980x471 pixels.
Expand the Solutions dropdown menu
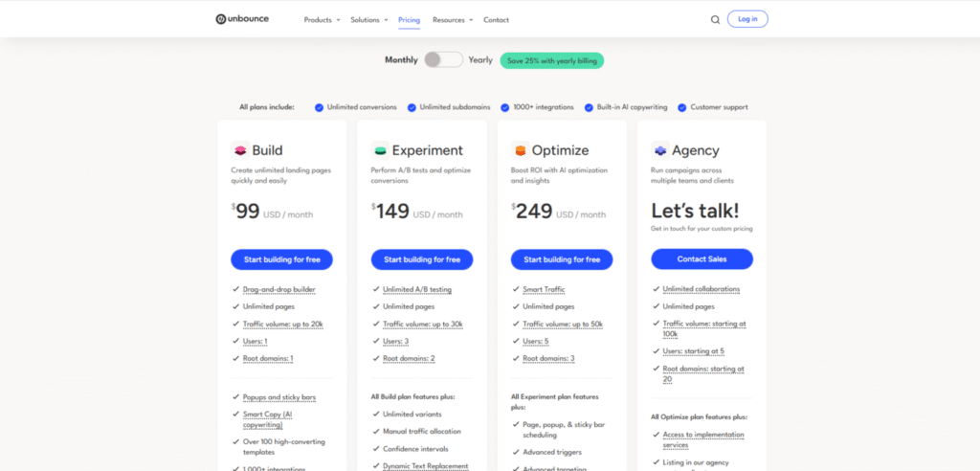(368, 19)
